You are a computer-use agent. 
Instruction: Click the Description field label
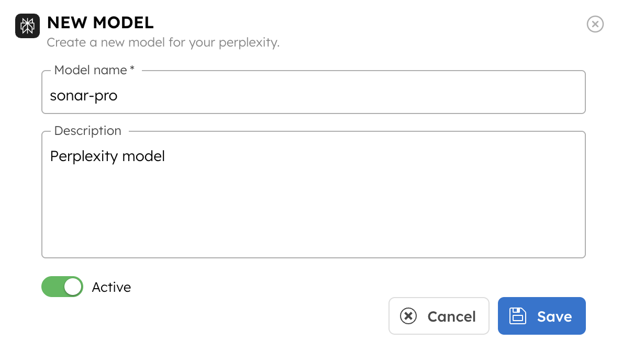tap(87, 131)
